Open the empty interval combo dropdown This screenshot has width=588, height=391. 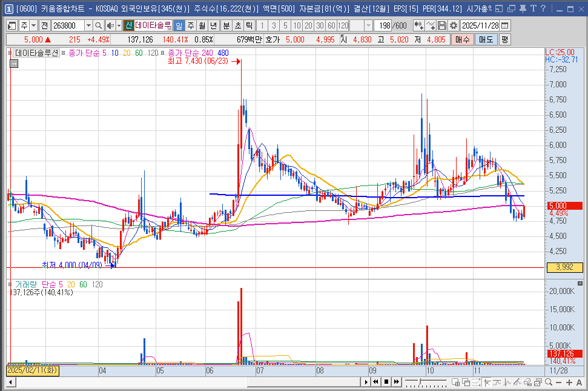point(368,25)
